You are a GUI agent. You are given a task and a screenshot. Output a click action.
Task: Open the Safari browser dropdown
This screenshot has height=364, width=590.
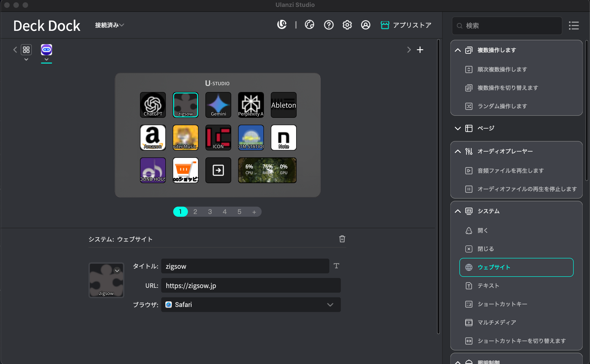pos(251,305)
